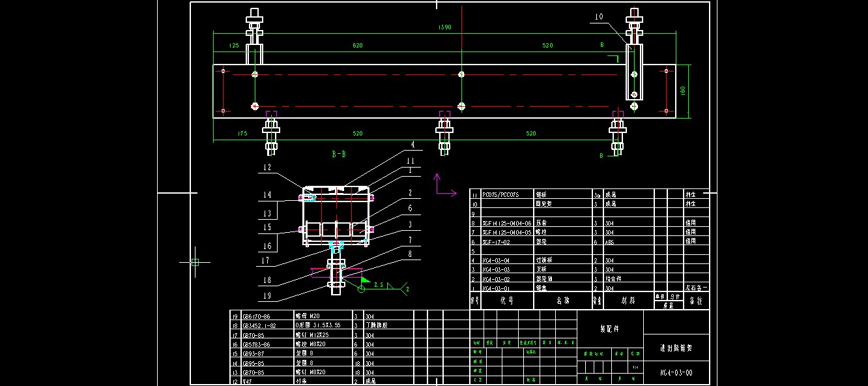Select the leader callout number 10
This screenshot has height=386, width=868.
tap(599, 17)
